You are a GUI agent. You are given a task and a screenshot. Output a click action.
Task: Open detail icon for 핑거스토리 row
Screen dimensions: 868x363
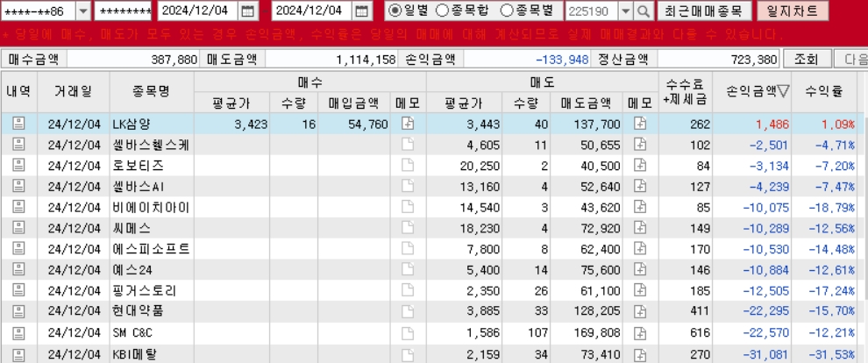18,290
